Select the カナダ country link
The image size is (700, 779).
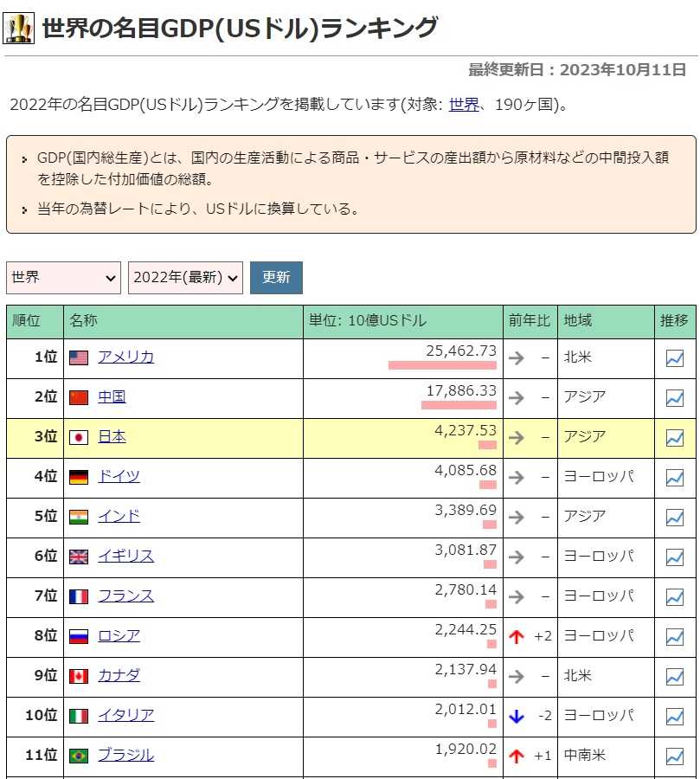coord(119,675)
